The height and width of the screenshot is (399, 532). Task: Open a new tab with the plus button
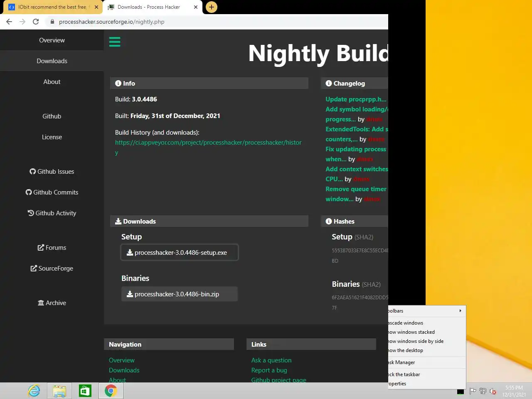coord(212,7)
